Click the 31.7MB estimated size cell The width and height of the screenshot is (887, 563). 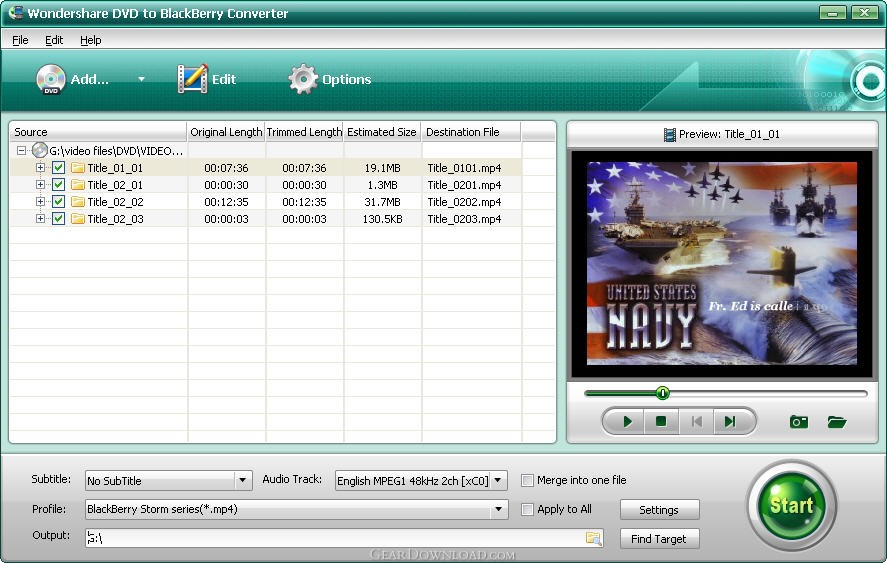point(382,202)
